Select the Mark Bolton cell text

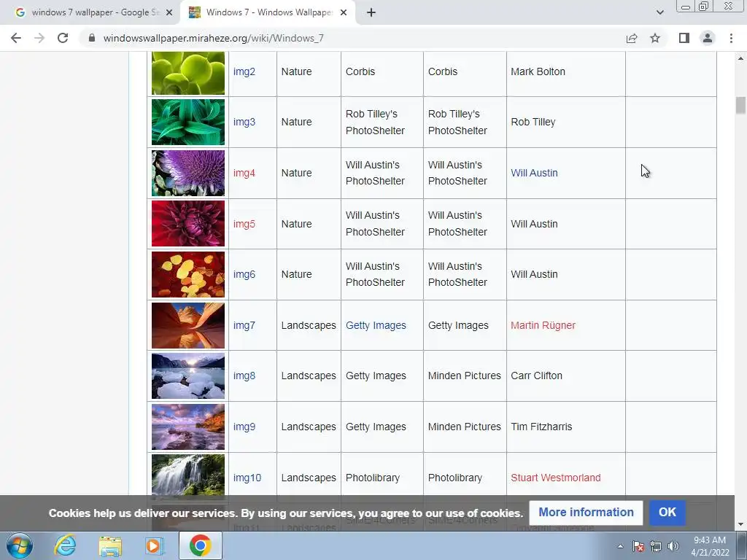click(x=538, y=71)
